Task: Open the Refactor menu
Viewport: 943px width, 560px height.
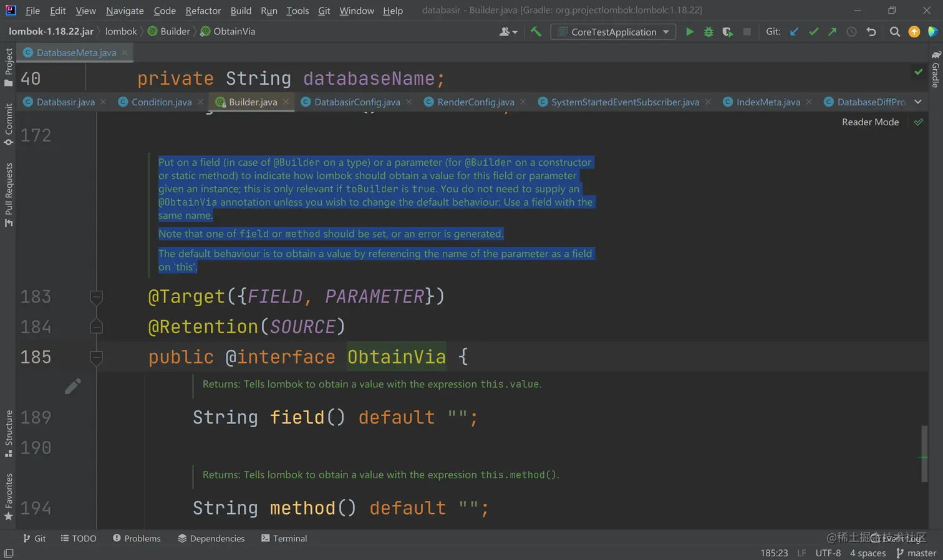Action: point(203,11)
